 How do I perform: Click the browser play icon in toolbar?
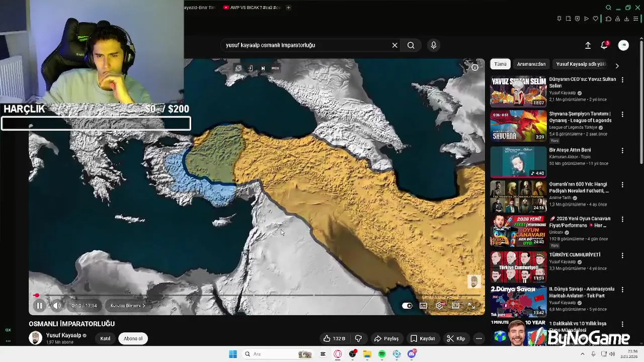coord(586,19)
